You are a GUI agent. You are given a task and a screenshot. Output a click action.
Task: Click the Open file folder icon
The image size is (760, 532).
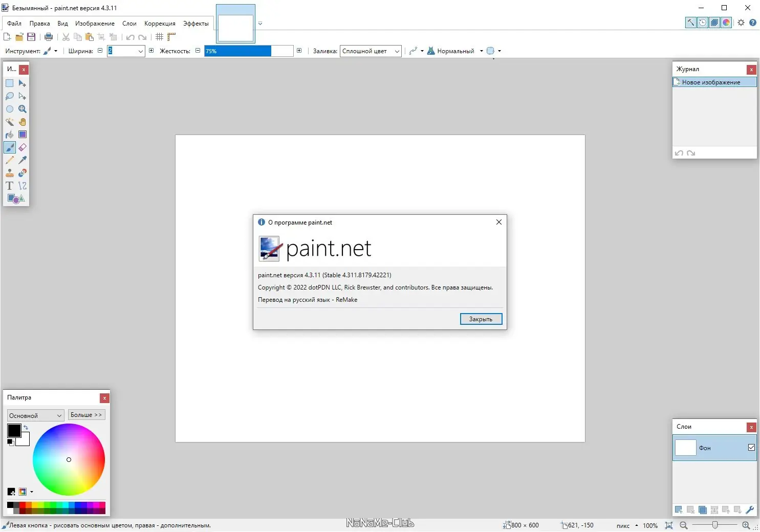[19, 37]
